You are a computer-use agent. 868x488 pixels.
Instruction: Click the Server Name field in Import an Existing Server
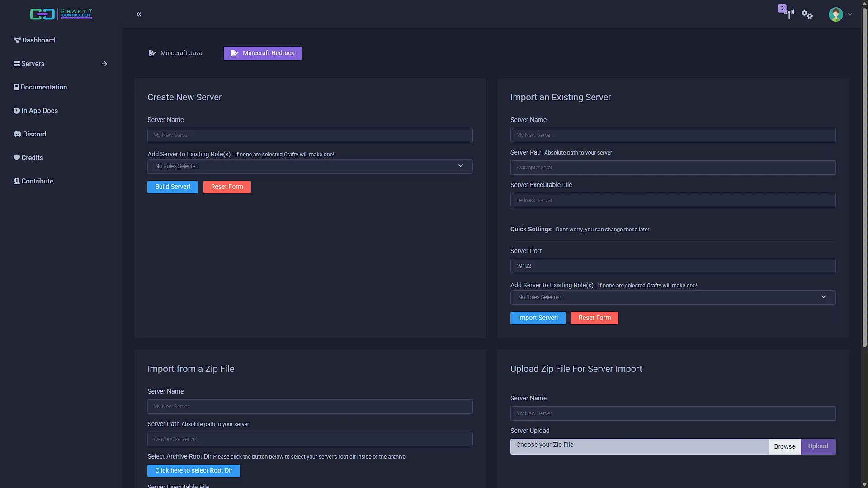[673, 135]
